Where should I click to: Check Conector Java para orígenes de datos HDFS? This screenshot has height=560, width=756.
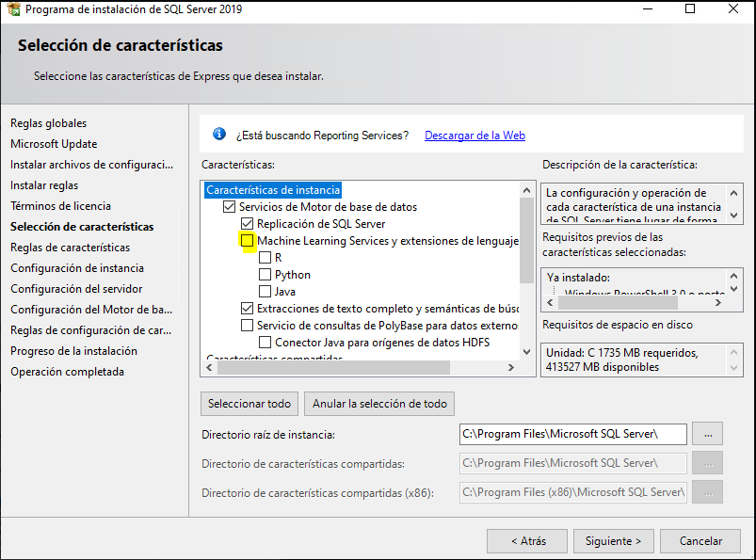click(x=265, y=343)
